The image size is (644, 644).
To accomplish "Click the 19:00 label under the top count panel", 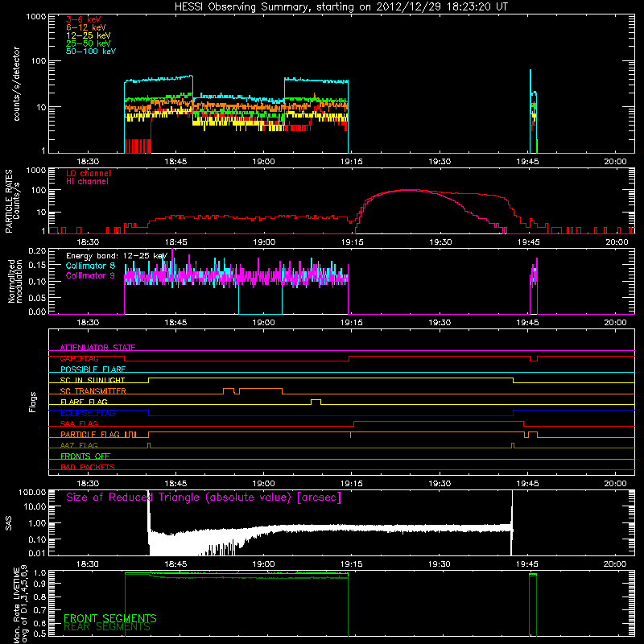I will (x=264, y=161).
